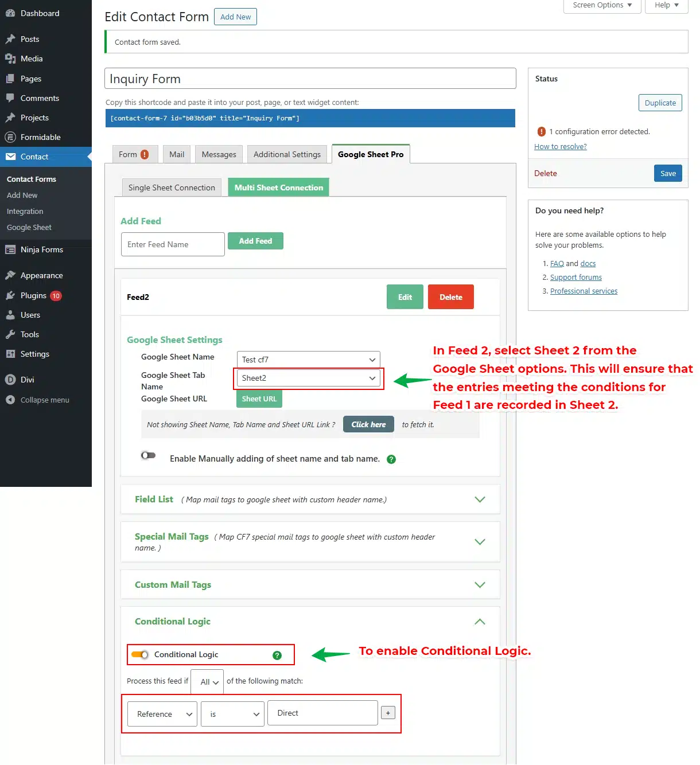
Task: Click help icon in Conditional Logic row
Action: tap(277, 655)
